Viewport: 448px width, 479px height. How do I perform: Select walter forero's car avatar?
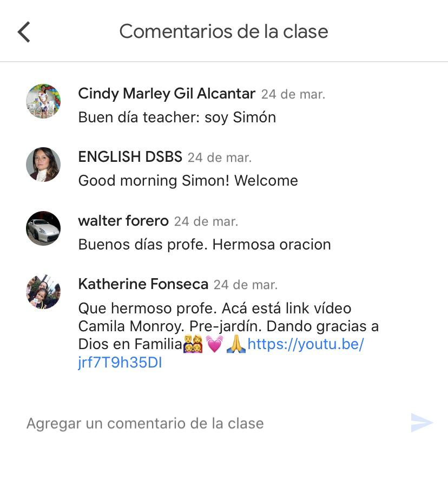tap(43, 228)
